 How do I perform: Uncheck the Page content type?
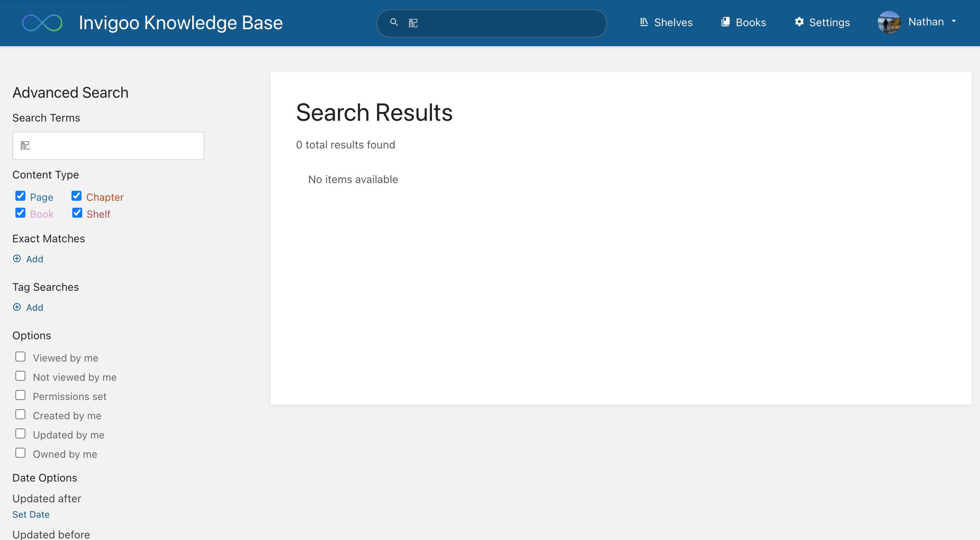(20, 196)
